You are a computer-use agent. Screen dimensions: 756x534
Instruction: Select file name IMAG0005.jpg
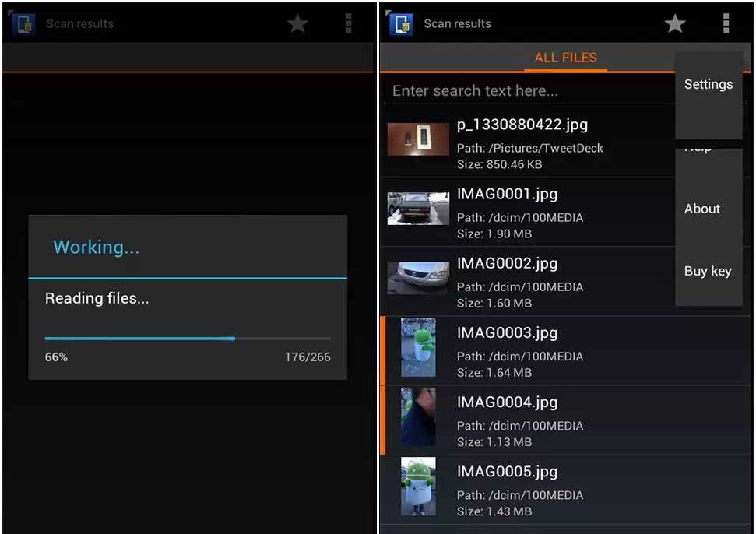coord(507,472)
